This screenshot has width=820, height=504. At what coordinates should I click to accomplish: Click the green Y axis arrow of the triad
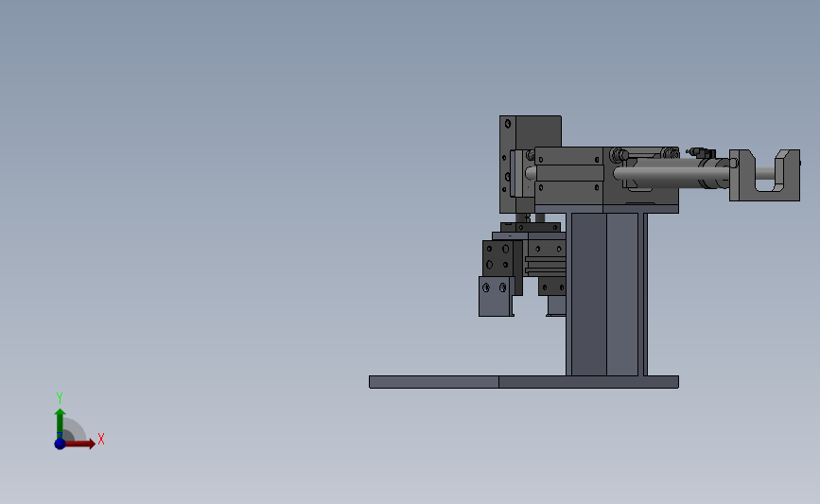point(60,424)
